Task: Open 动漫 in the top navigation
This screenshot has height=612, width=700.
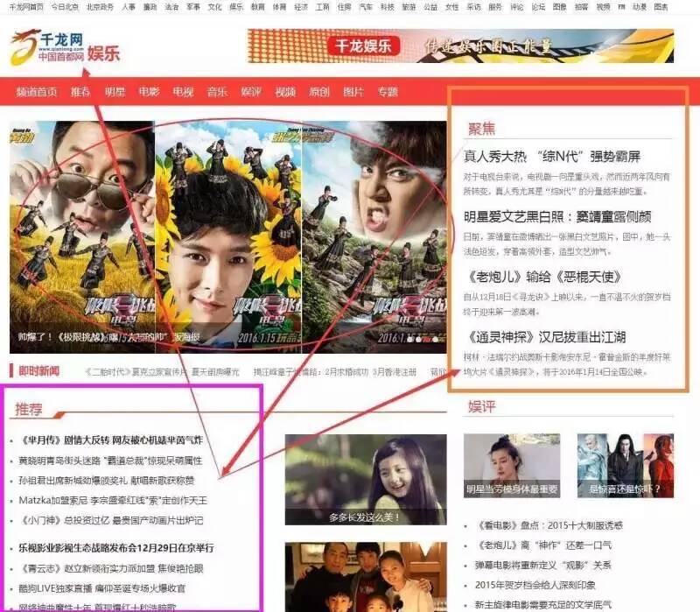Action: tap(640, 7)
